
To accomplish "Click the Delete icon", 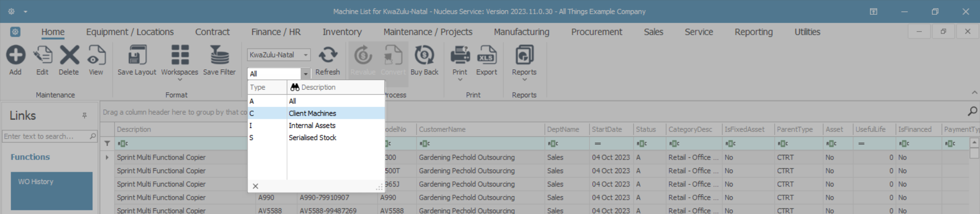I will pyautogui.click(x=69, y=56).
